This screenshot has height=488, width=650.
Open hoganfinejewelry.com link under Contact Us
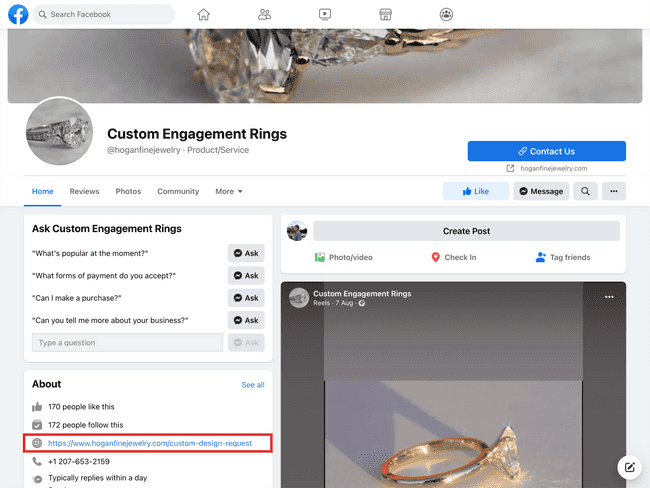(x=553, y=168)
